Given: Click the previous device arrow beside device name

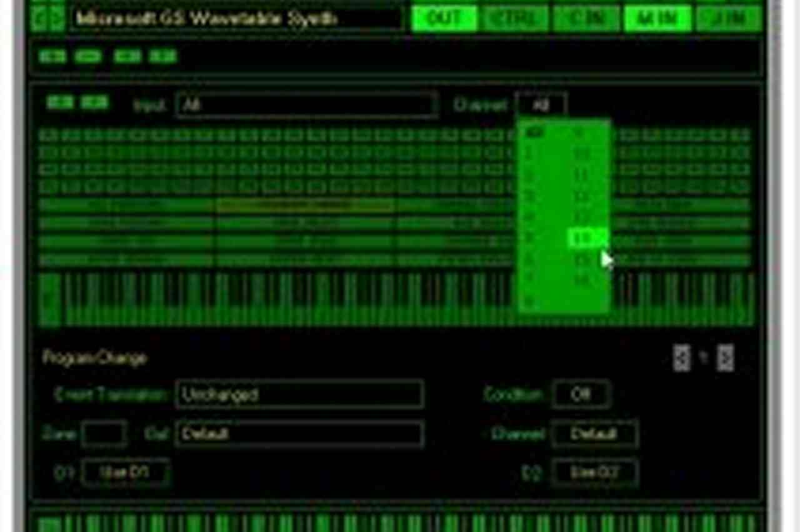Looking at the screenshot, I should coord(39,18).
